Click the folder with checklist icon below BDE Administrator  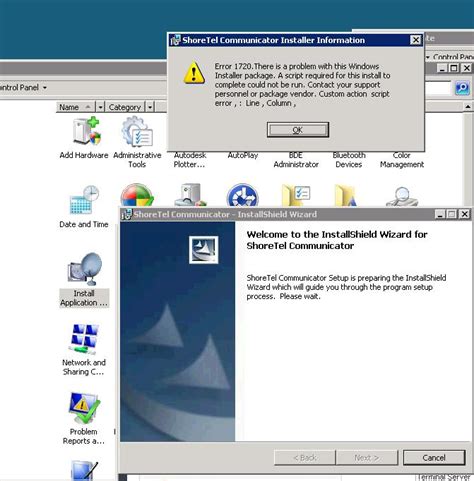tap(296, 195)
